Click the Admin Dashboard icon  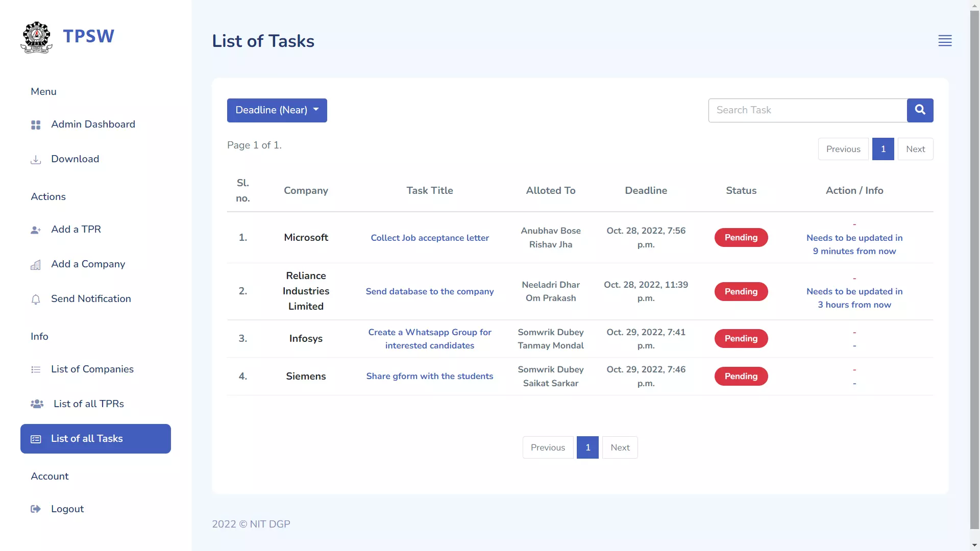36,124
